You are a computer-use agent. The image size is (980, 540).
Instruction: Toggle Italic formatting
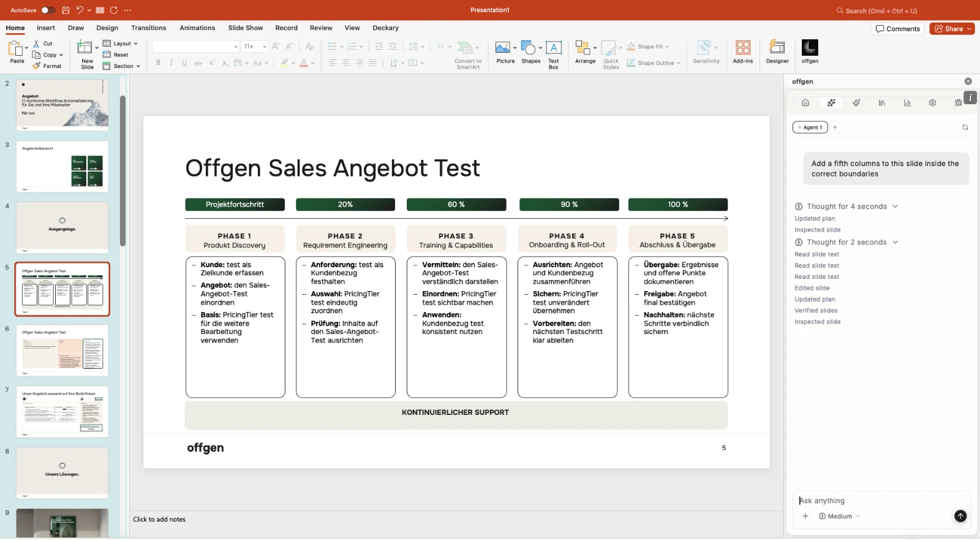pyautogui.click(x=171, y=63)
